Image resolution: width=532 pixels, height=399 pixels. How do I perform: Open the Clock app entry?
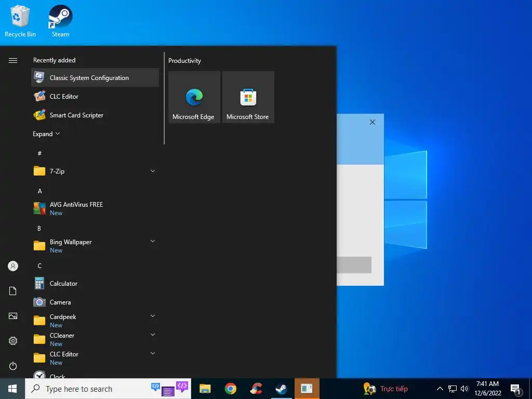pyautogui.click(x=95, y=374)
